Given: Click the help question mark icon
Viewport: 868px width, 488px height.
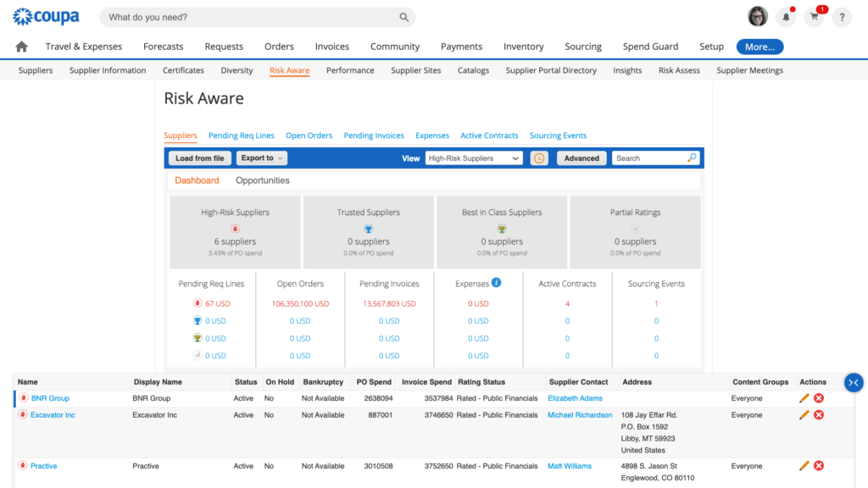Looking at the screenshot, I should [x=841, y=17].
